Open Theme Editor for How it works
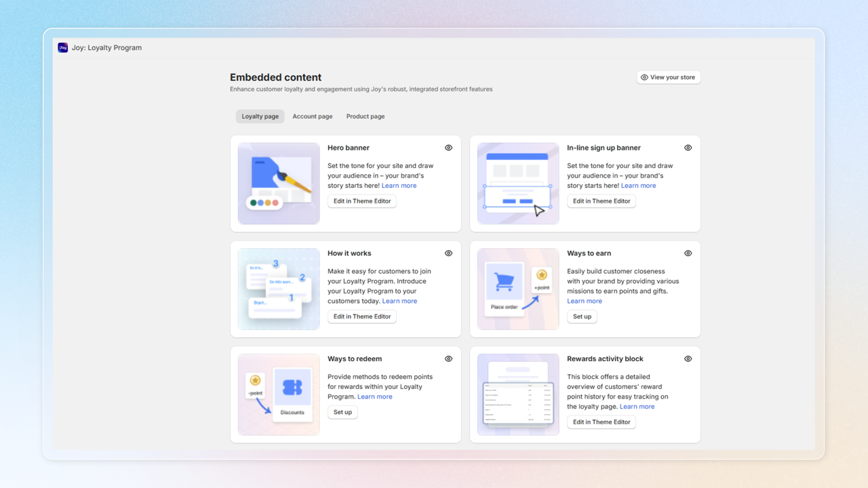Screen dimensions: 868x488 tap(362, 317)
